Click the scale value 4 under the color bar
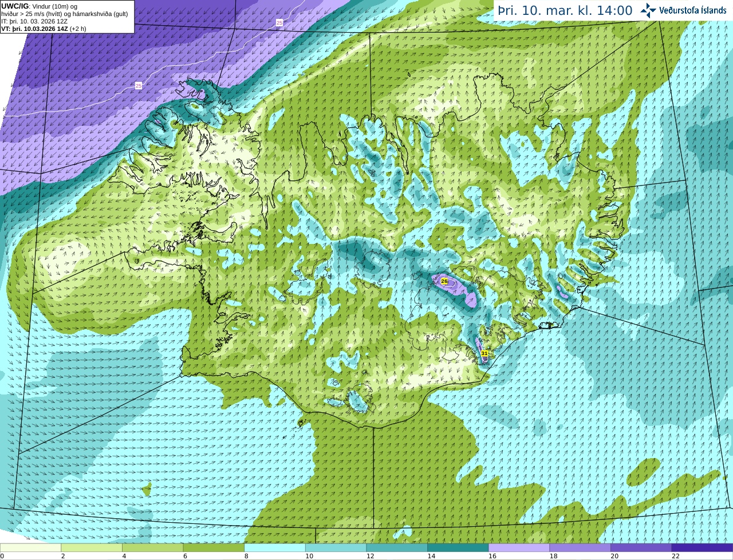Image resolution: width=733 pixels, height=560 pixels. click(124, 556)
